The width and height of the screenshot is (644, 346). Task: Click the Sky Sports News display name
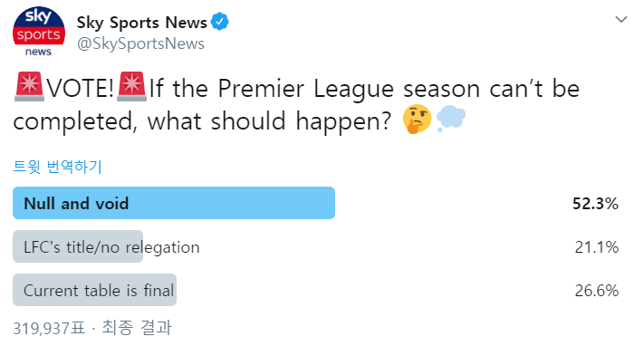(141, 22)
